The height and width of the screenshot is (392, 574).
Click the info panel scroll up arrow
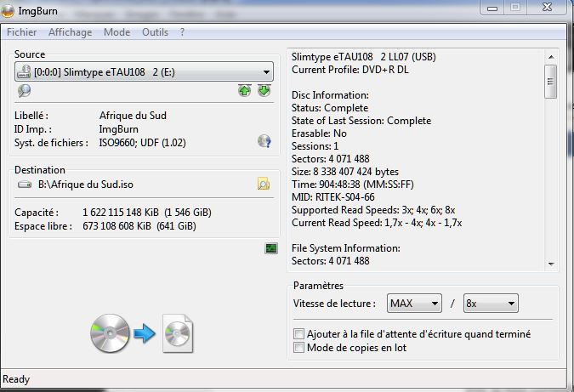551,57
